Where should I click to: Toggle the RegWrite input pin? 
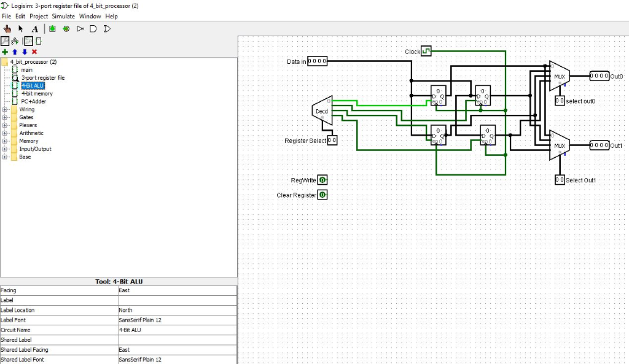click(322, 180)
